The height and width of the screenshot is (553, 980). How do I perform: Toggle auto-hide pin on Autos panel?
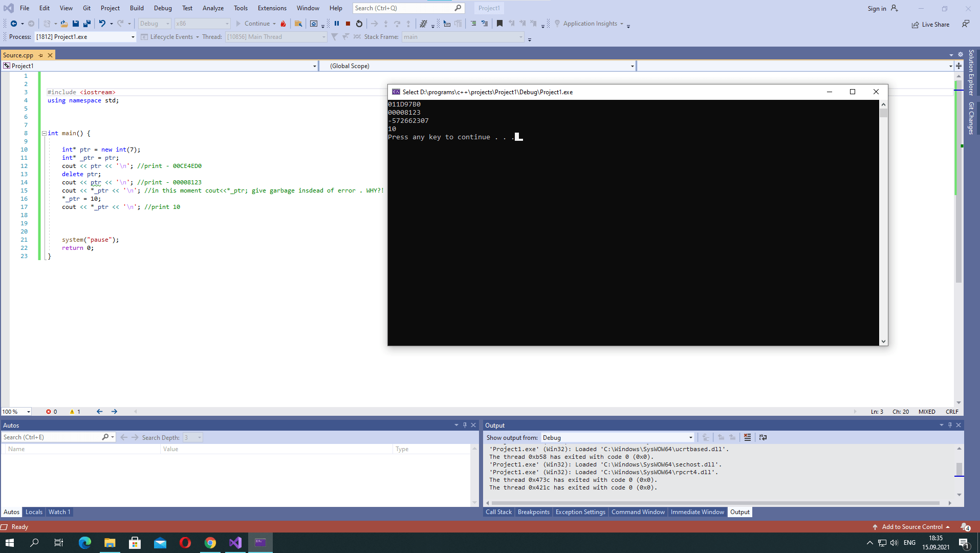coord(465,425)
